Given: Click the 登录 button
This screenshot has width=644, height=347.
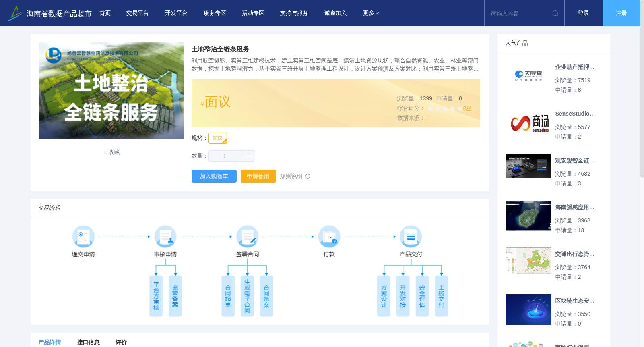Looking at the screenshot, I should point(584,13).
